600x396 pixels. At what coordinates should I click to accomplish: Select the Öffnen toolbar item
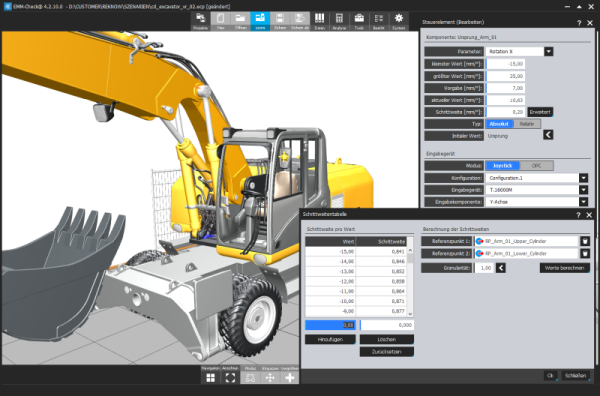240,21
